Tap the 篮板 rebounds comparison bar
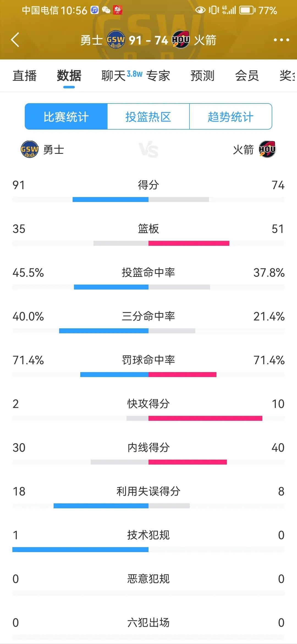Image resolution: width=297 pixels, height=644 pixels. point(148,243)
